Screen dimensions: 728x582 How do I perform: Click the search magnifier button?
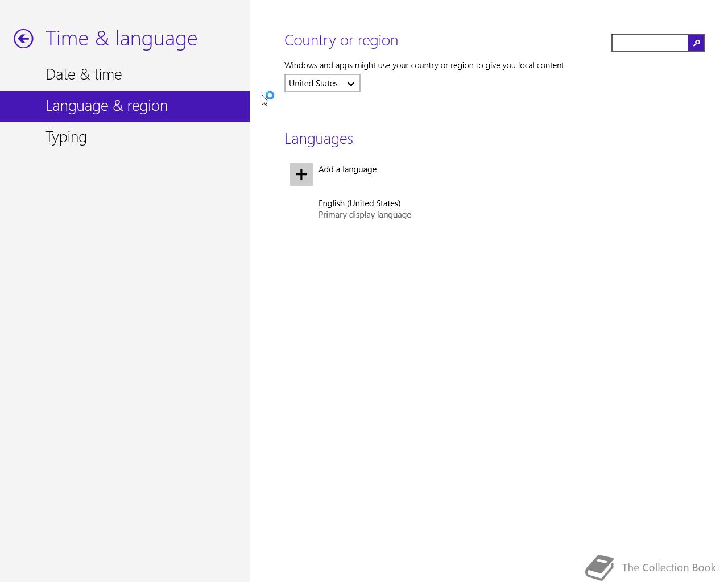[696, 43]
